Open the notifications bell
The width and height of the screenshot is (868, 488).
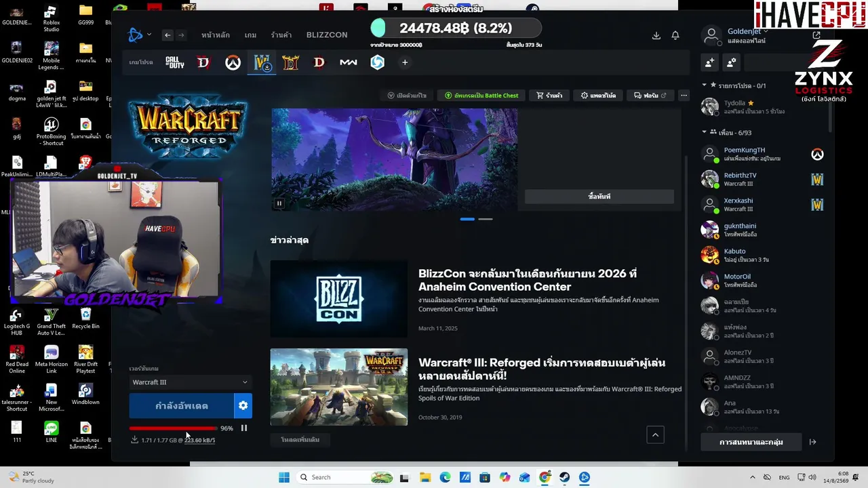(675, 35)
